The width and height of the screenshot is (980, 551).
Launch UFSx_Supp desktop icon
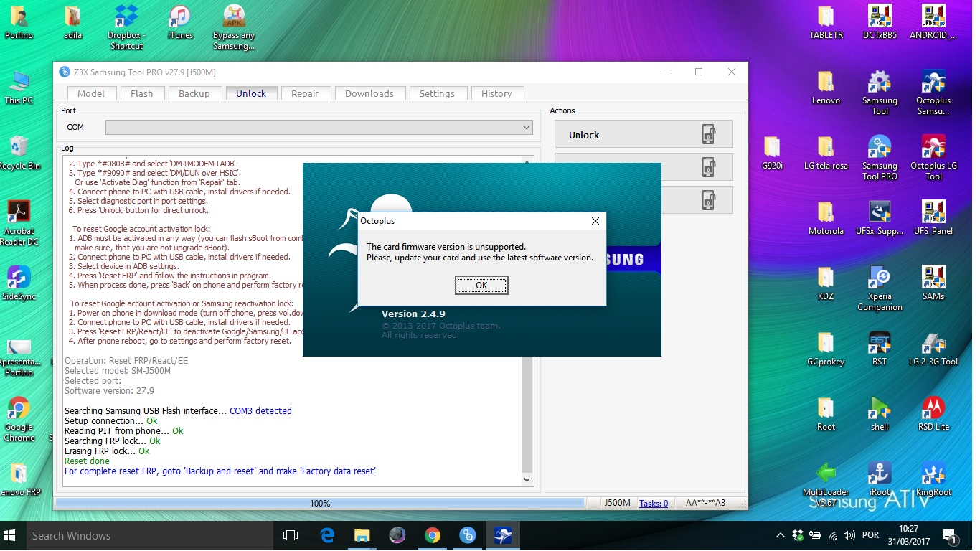[880, 219]
